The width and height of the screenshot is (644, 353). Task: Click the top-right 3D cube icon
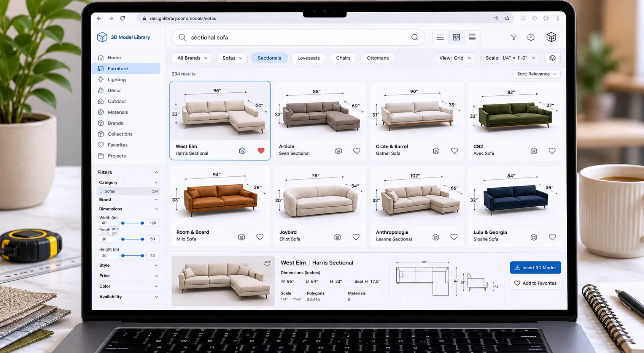551,37
